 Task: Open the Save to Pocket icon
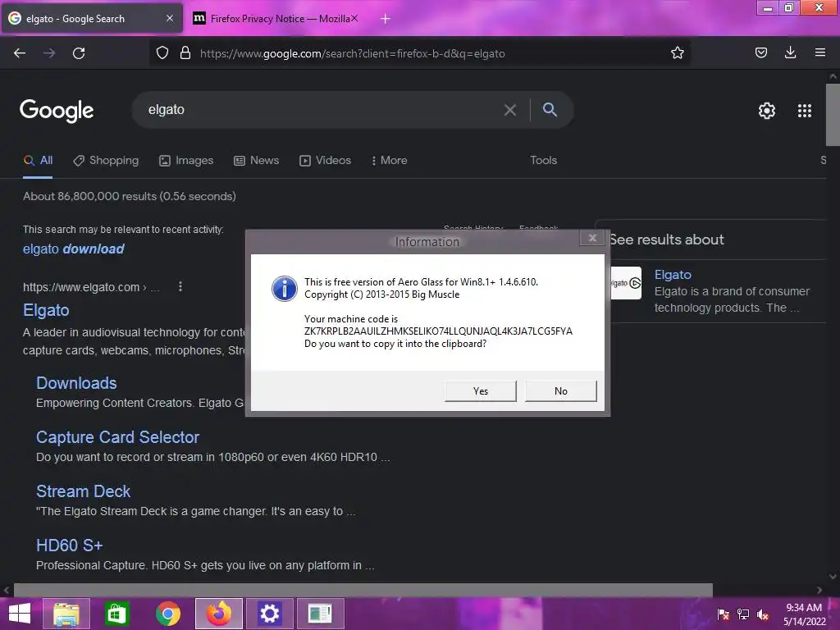[x=760, y=52]
